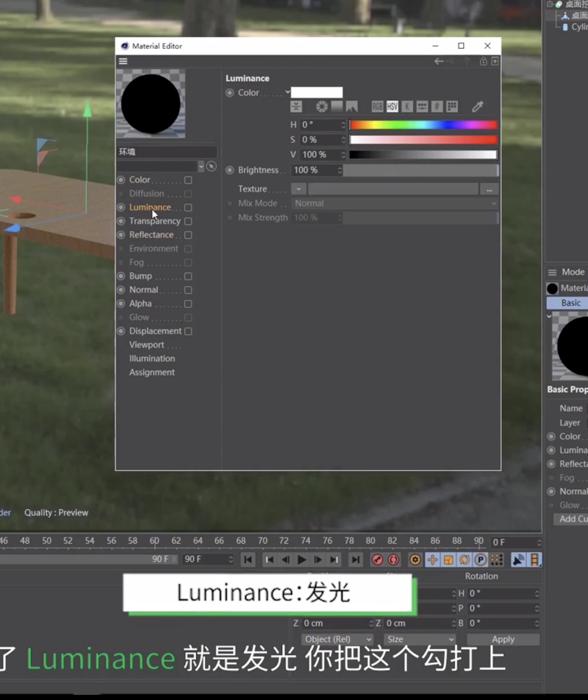588x700 pixels.
Task: Open the Assignment page
Action: click(152, 372)
